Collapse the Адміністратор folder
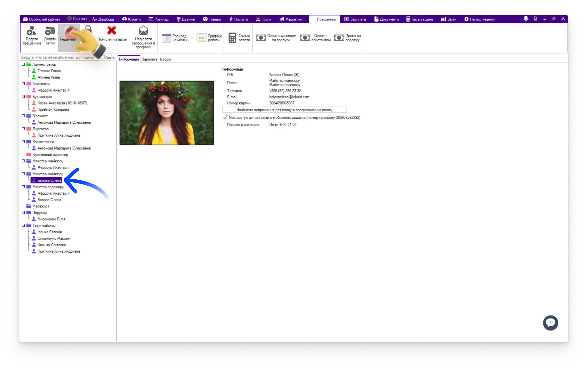The image size is (588, 368). tap(23, 64)
